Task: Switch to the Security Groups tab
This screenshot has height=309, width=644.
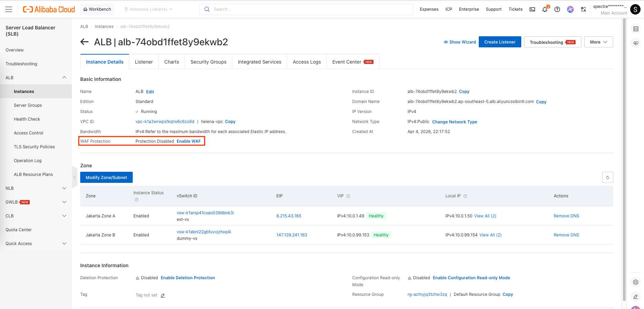Action: click(x=208, y=62)
